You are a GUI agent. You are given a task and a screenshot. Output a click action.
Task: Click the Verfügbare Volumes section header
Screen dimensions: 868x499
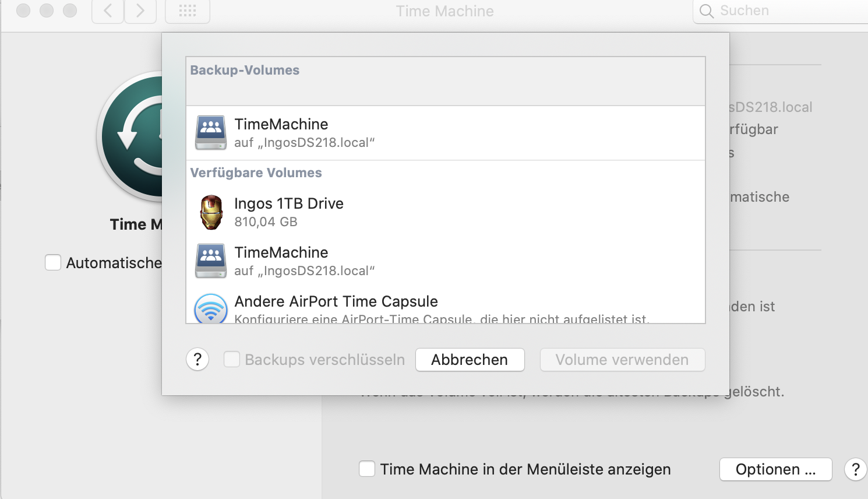[256, 173]
